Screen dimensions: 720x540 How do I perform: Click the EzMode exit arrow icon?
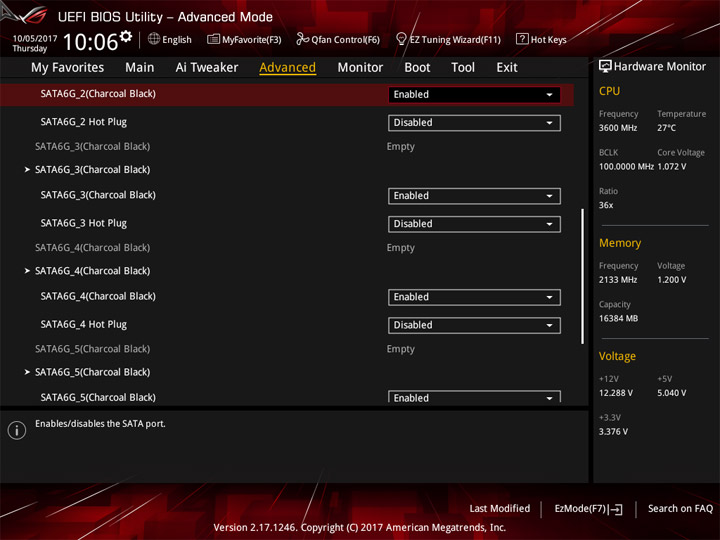tap(616, 509)
